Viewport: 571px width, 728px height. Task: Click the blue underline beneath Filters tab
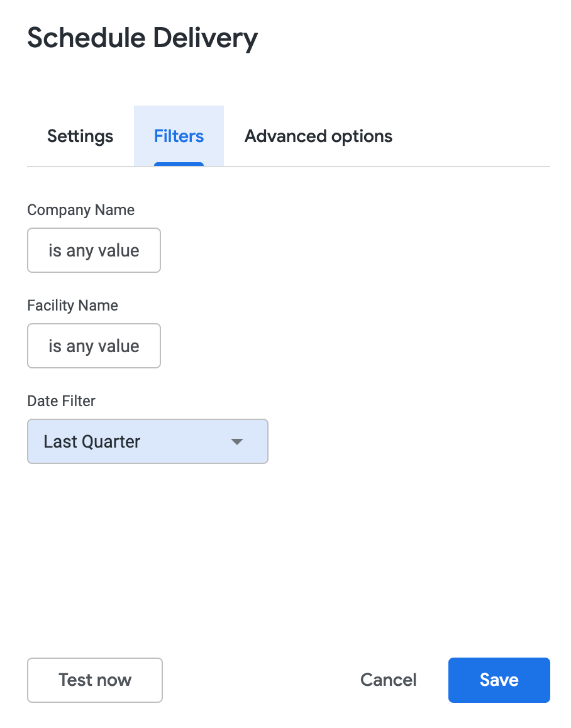pyautogui.click(x=179, y=164)
